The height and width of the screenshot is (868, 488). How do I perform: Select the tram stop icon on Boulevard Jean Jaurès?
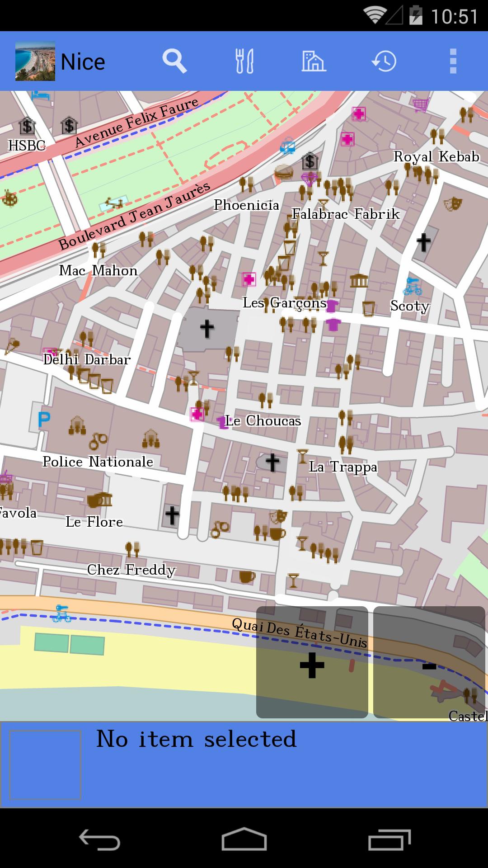(x=287, y=146)
